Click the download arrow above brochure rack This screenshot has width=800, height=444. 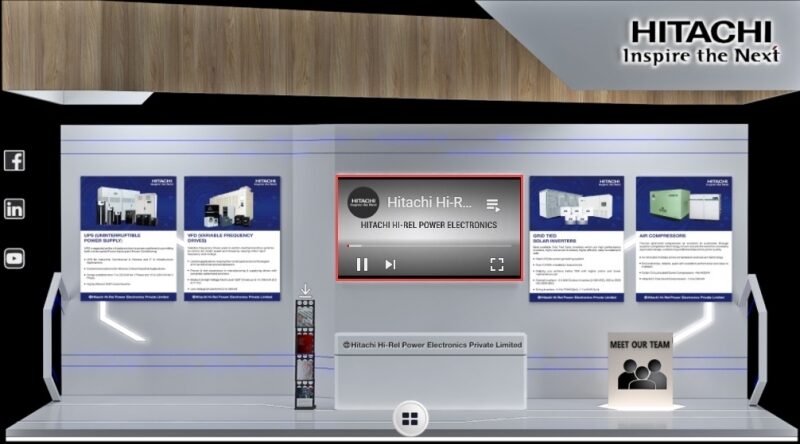point(305,291)
